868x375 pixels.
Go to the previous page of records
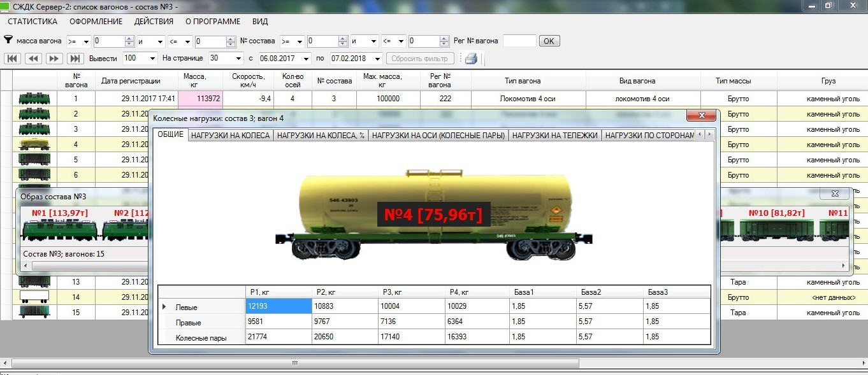pyautogui.click(x=33, y=59)
